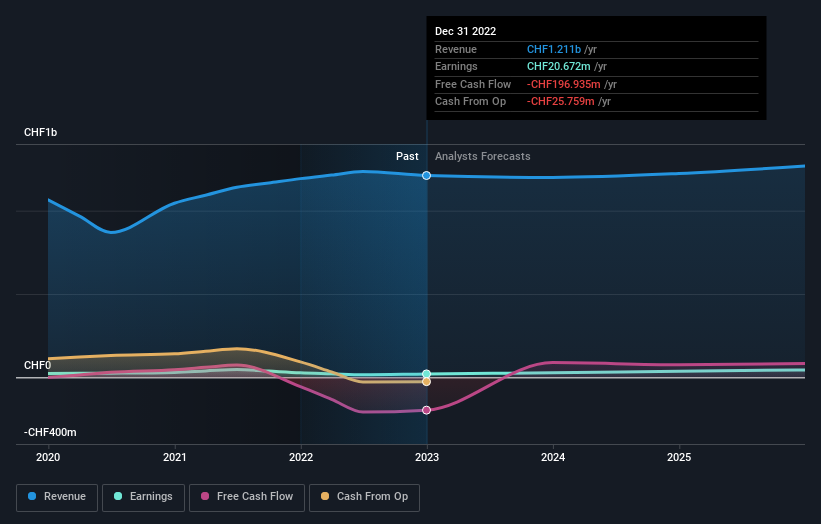Select the 2024 x-axis label
This screenshot has width=821, height=524.
point(553,458)
